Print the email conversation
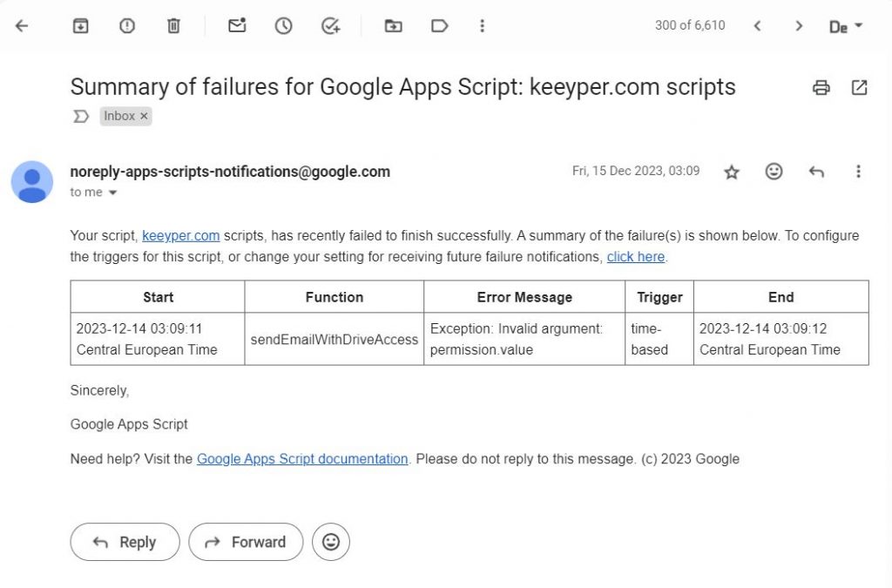 click(x=821, y=87)
